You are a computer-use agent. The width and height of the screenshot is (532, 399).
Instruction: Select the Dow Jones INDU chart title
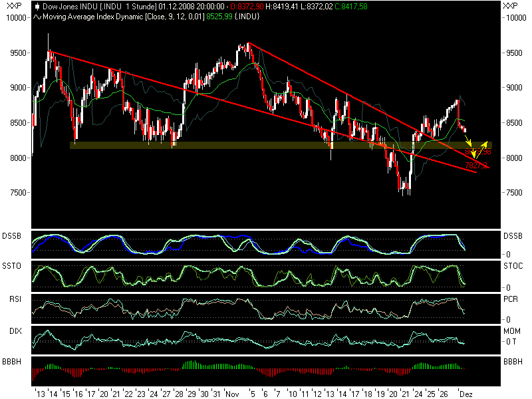pyautogui.click(x=100, y=7)
